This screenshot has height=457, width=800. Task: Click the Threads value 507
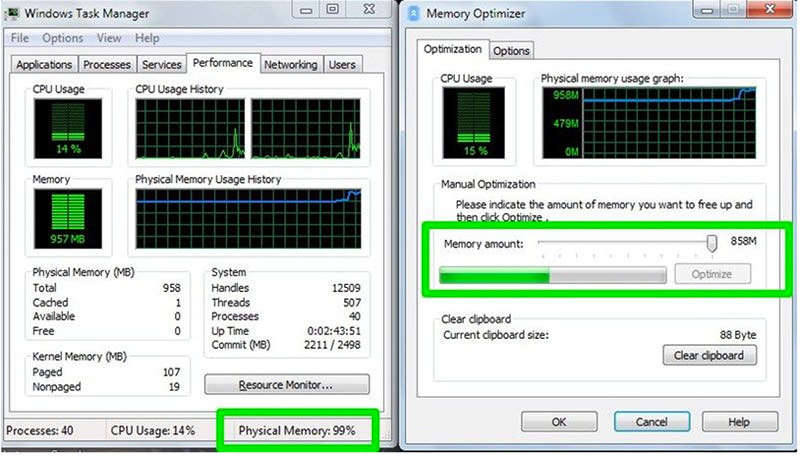[x=352, y=302]
